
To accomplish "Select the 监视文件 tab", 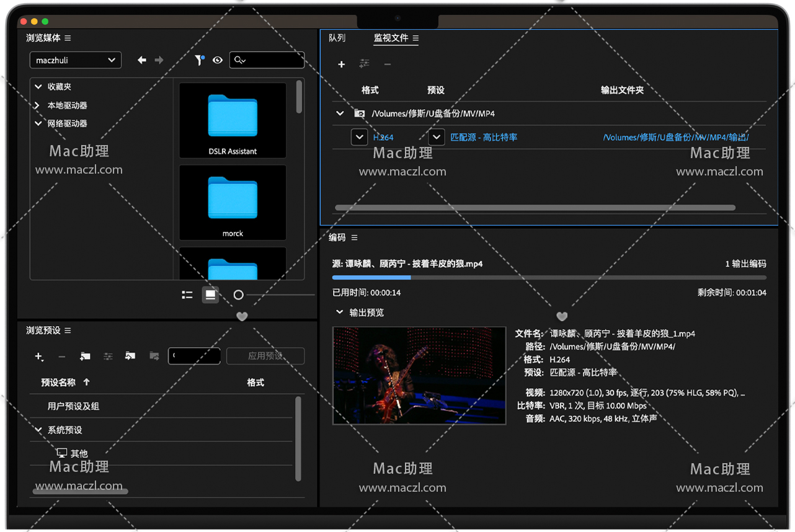I will (x=391, y=38).
